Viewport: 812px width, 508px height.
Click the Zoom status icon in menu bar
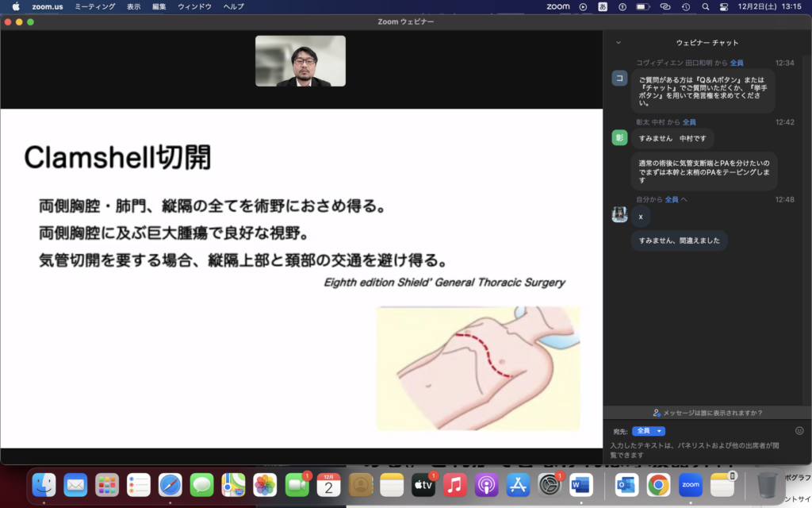[x=558, y=6]
